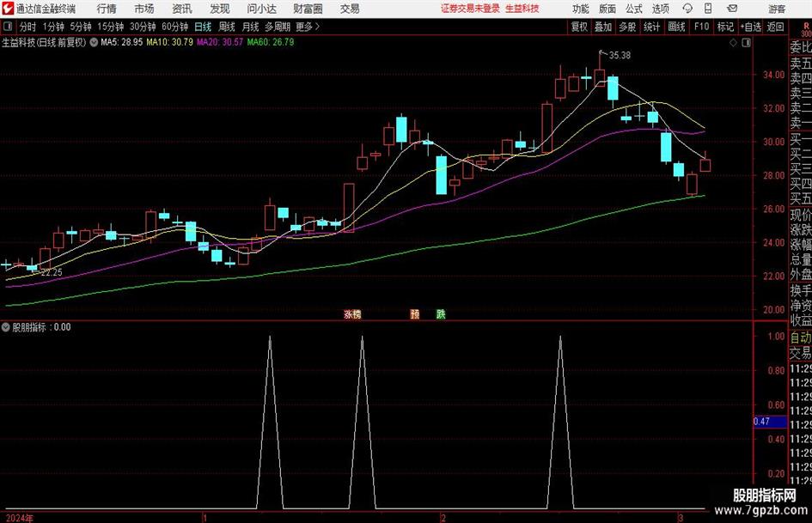Open MA indicator settings round arrow icon
This screenshot has width=812, height=523.
point(94,42)
